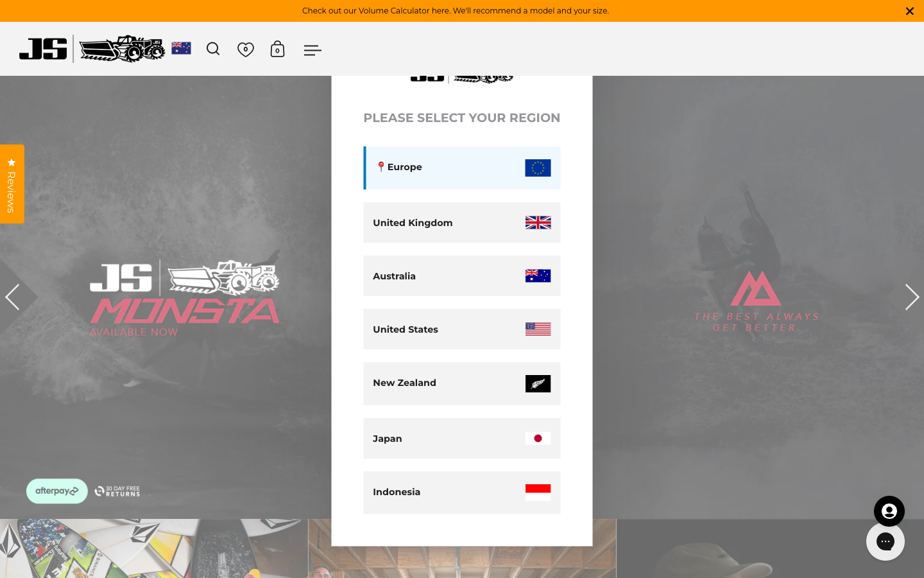Open the Reviews side tab
The height and width of the screenshot is (578, 924).
tap(12, 184)
